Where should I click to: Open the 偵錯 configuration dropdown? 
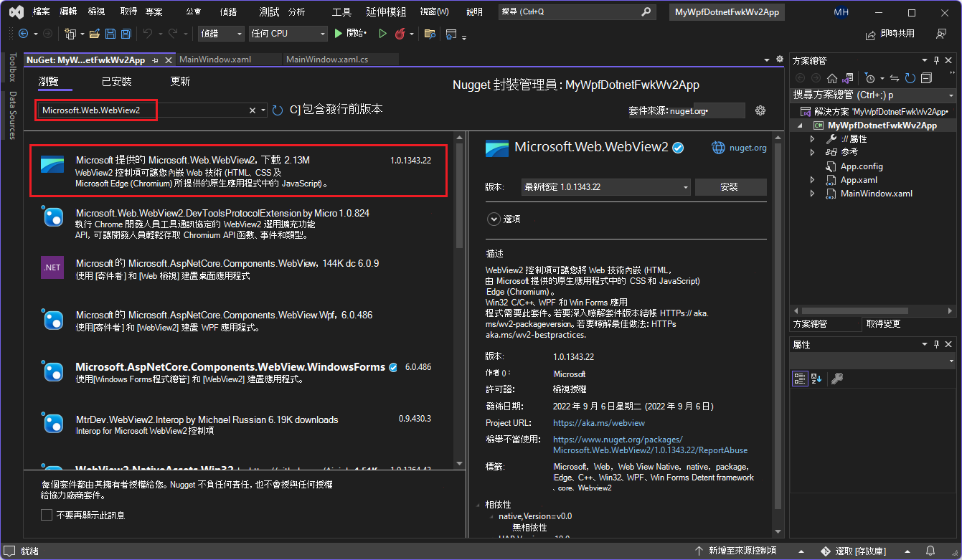point(222,34)
